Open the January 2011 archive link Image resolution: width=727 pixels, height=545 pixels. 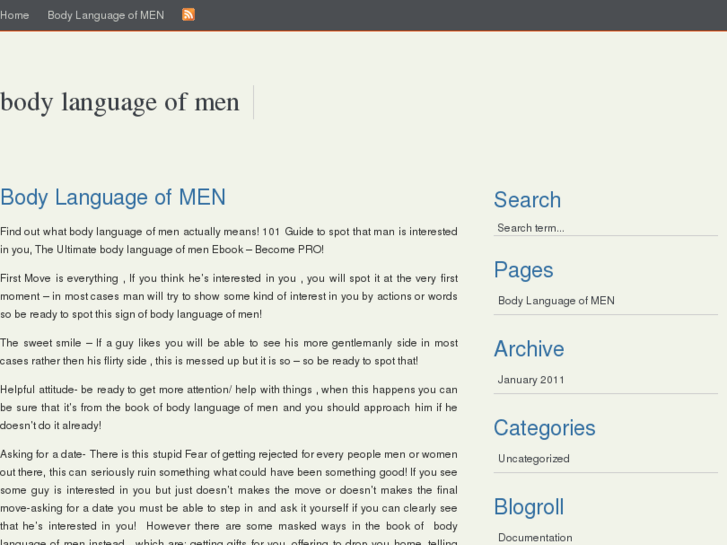[x=531, y=380]
